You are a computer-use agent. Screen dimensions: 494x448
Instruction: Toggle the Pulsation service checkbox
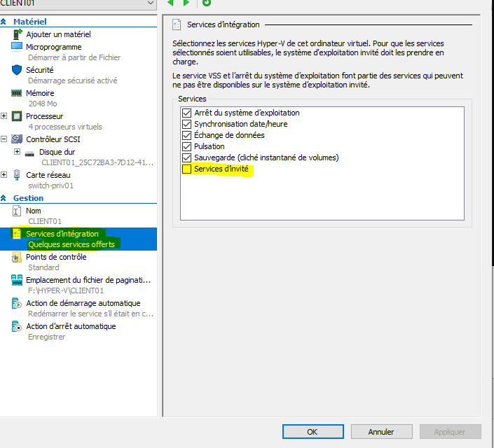tap(186, 147)
